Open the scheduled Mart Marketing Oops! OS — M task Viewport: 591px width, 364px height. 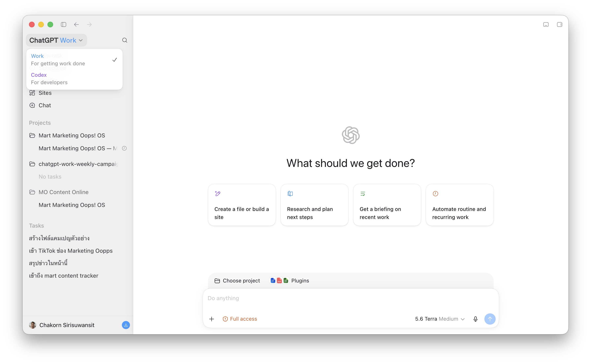(78, 148)
